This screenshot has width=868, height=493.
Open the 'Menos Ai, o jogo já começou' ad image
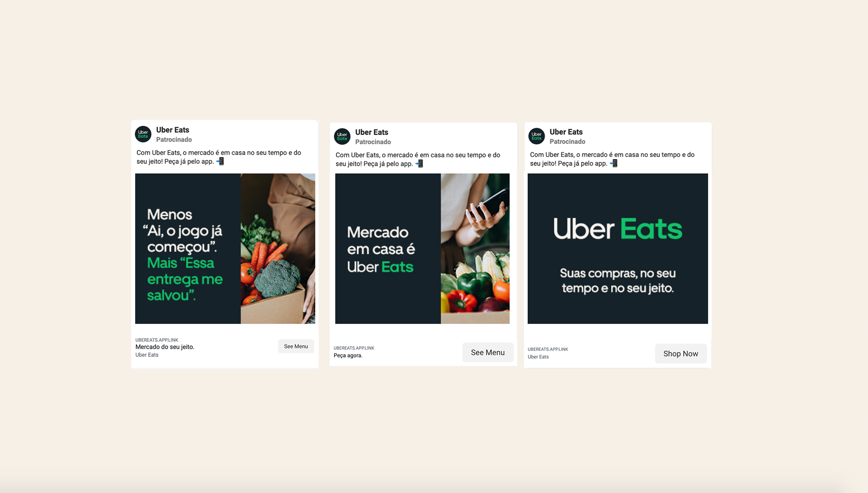tap(225, 249)
